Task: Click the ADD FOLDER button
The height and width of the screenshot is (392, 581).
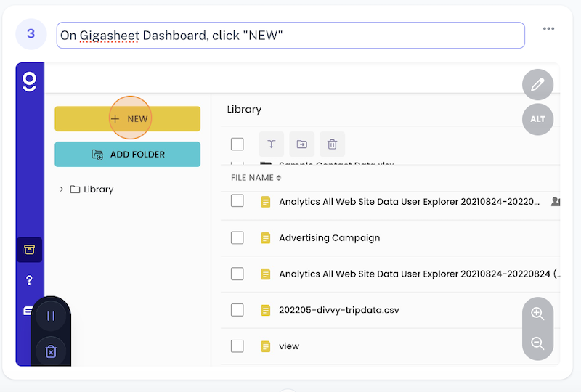Action: (128, 154)
